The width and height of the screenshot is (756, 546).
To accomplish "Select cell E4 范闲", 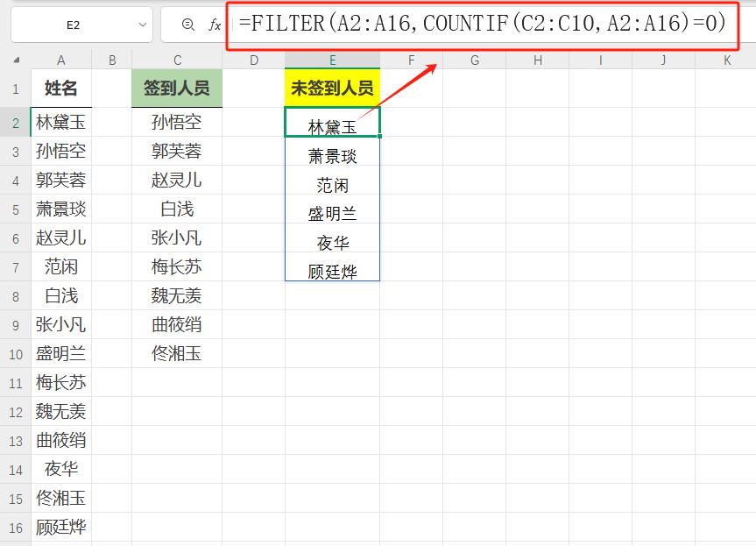I will coord(332,180).
